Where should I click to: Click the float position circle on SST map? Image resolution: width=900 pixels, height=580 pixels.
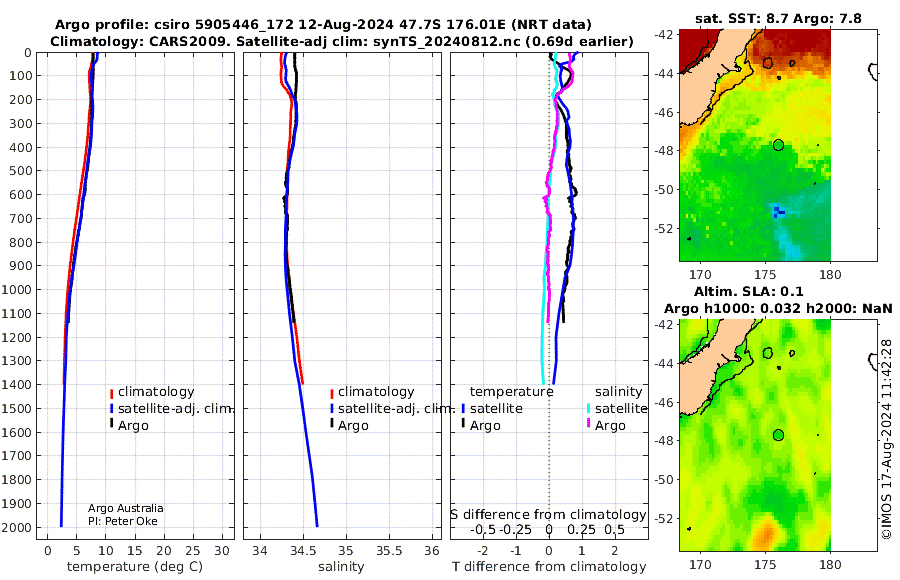(x=778, y=145)
